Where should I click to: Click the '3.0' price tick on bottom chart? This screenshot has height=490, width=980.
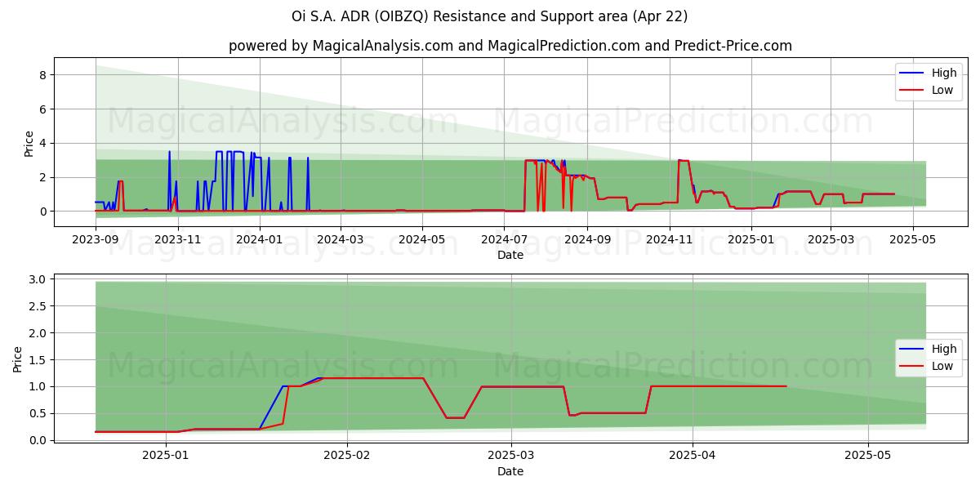(x=38, y=279)
